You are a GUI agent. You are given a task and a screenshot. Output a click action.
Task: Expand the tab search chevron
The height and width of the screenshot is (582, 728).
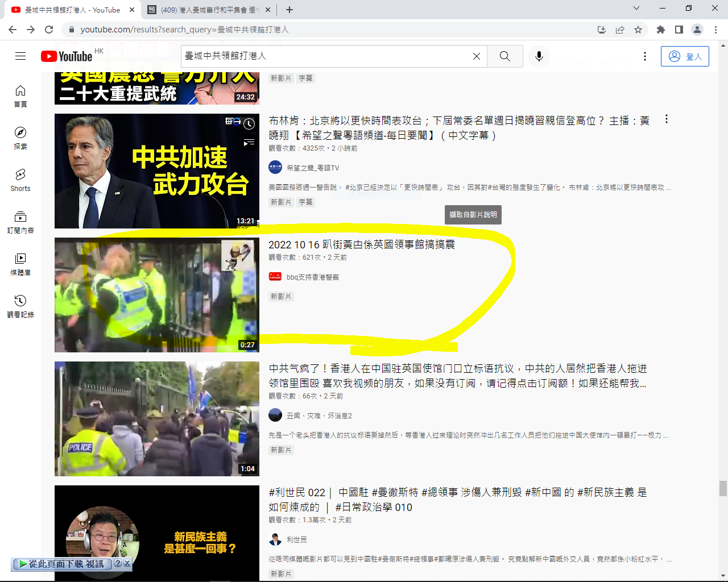[636, 8]
